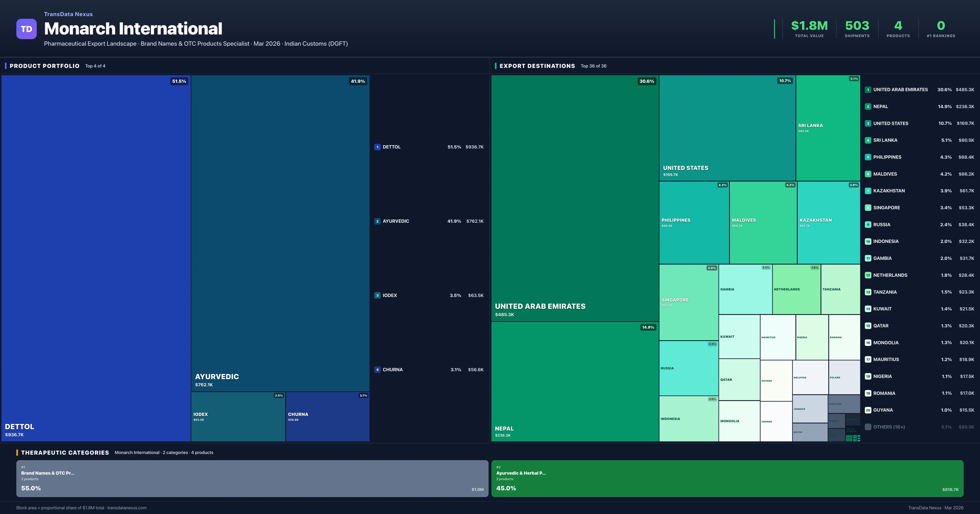This screenshot has width=980, height=514.
Task: Click rank badge 12 next to Netherlands
Action: click(x=868, y=275)
